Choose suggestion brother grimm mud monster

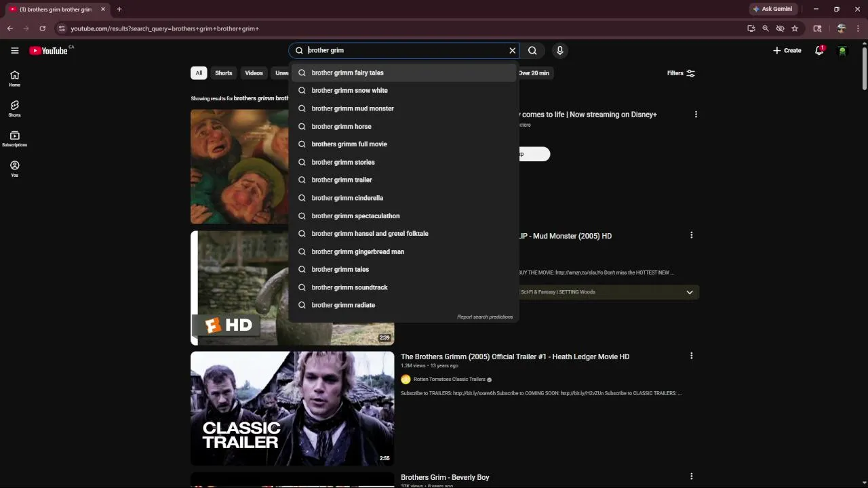click(x=404, y=108)
